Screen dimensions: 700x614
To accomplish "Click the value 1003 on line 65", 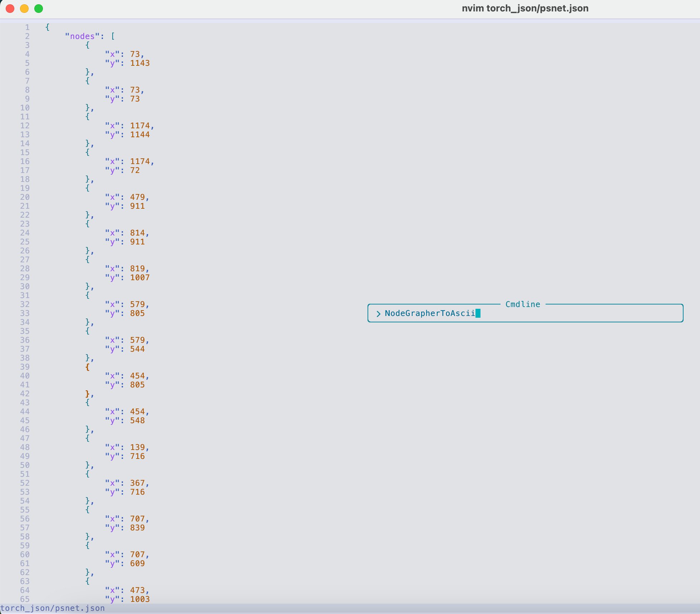I will [x=140, y=599].
